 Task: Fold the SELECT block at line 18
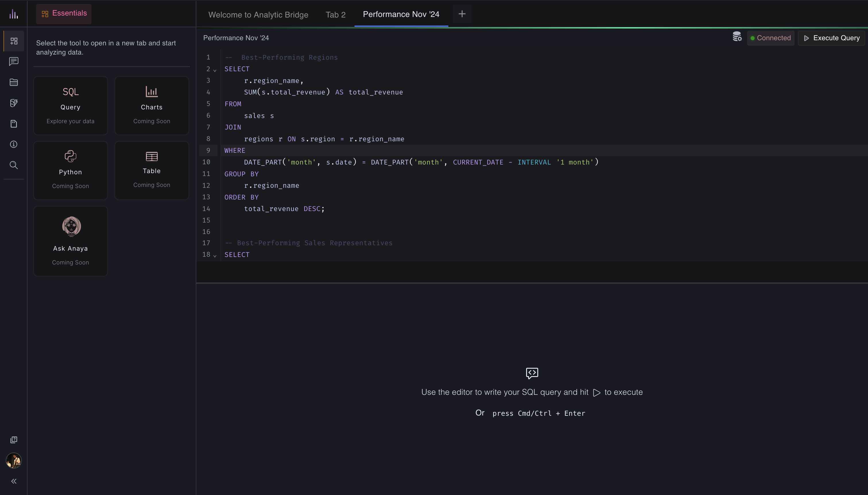[215, 256]
